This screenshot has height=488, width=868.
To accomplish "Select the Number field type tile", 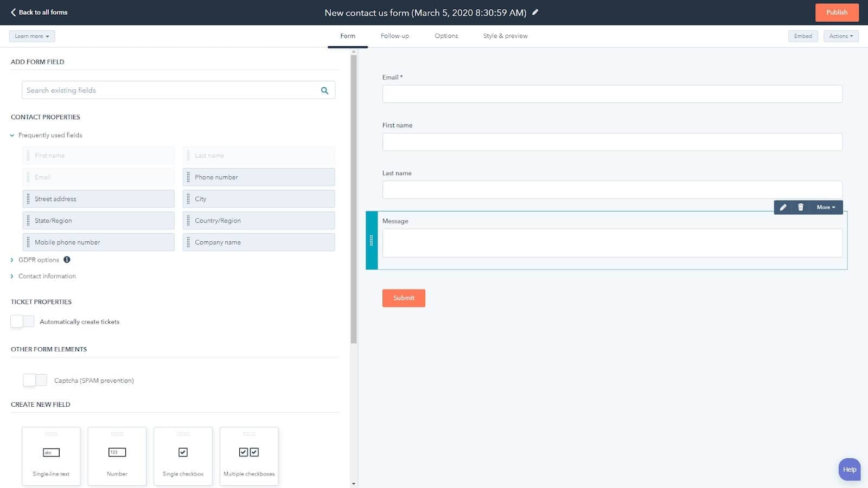I will pos(117,455).
